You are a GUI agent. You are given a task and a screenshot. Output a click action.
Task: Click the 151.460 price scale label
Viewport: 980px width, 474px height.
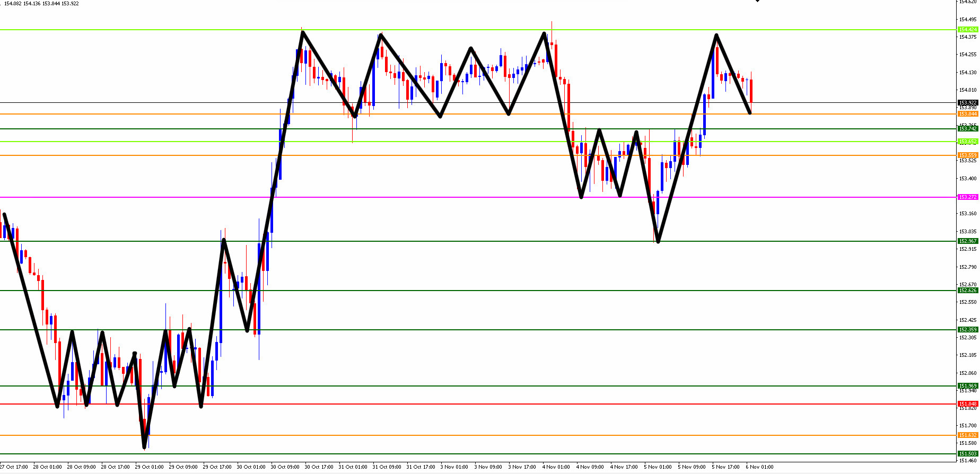tap(968, 461)
